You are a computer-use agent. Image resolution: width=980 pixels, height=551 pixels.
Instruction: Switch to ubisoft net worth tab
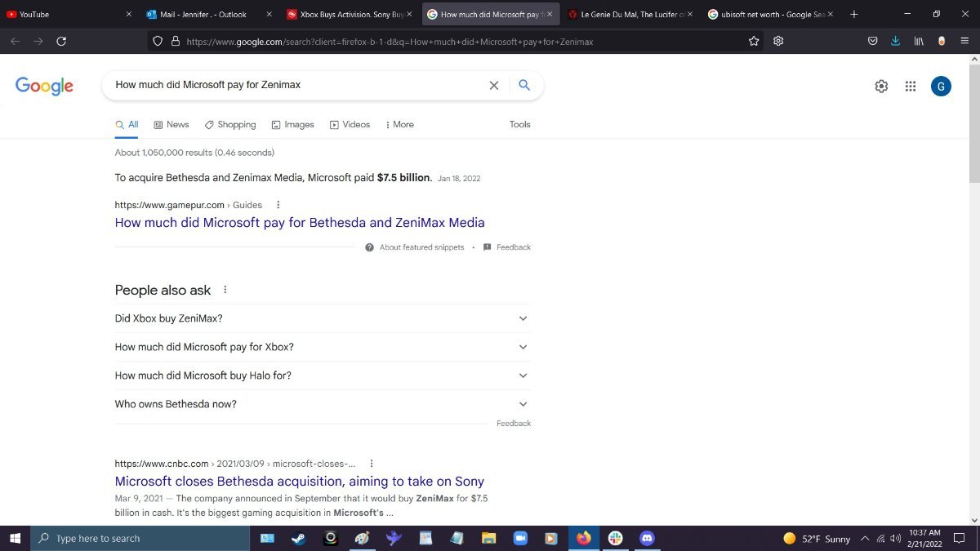770,14
